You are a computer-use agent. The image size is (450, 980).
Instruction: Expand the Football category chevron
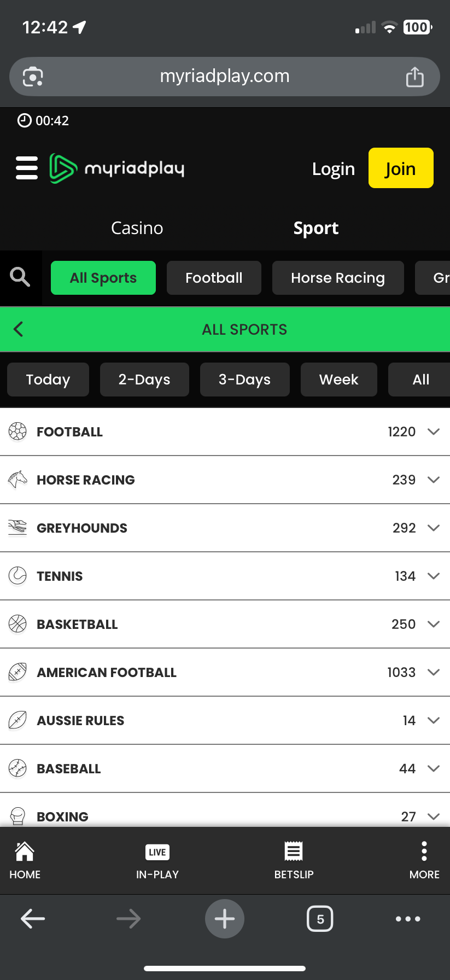[434, 432]
